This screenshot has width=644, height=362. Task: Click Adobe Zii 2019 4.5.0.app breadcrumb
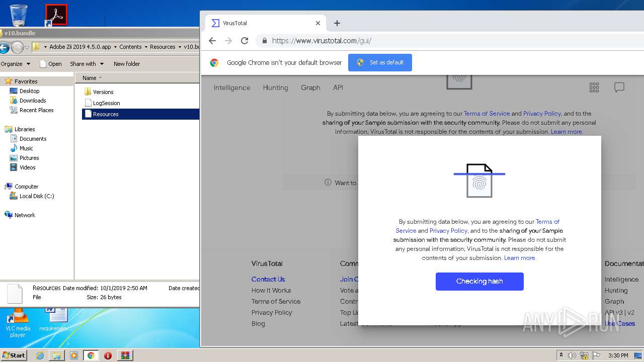80,47
